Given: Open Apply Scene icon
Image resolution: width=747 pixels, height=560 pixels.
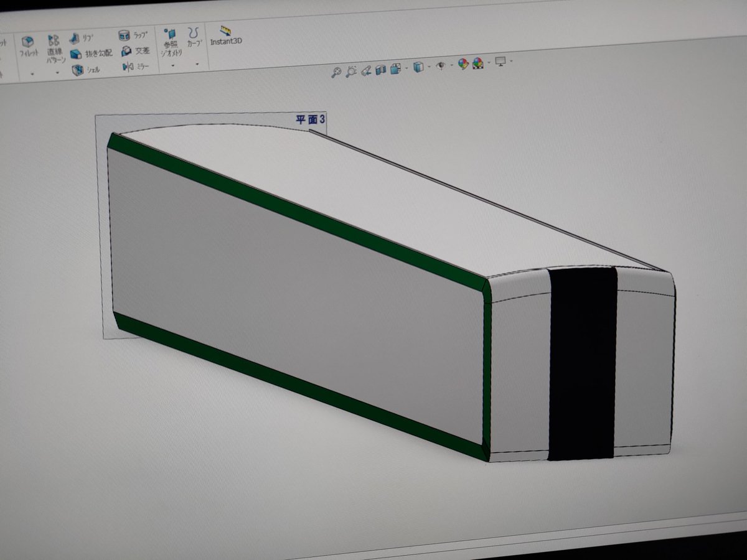Looking at the screenshot, I should point(477,63).
